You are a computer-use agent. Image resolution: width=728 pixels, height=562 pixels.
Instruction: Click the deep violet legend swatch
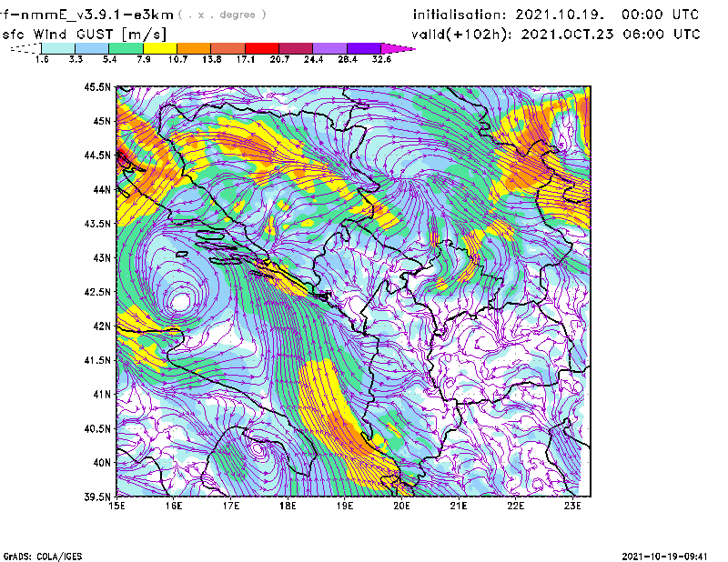point(363,48)
